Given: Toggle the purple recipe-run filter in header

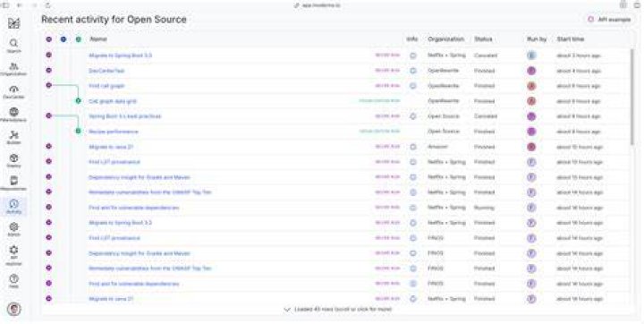Looking at the screenshot, I should pos(49,39).
